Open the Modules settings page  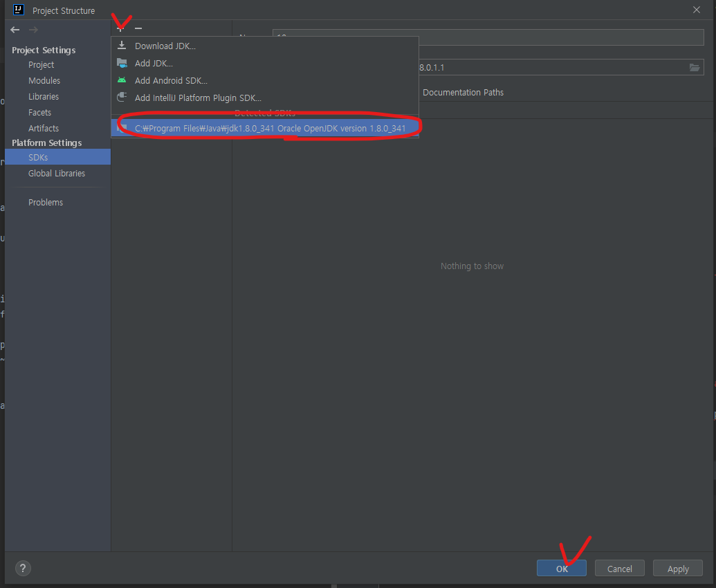pyautogui.click(x=44, y=81)
